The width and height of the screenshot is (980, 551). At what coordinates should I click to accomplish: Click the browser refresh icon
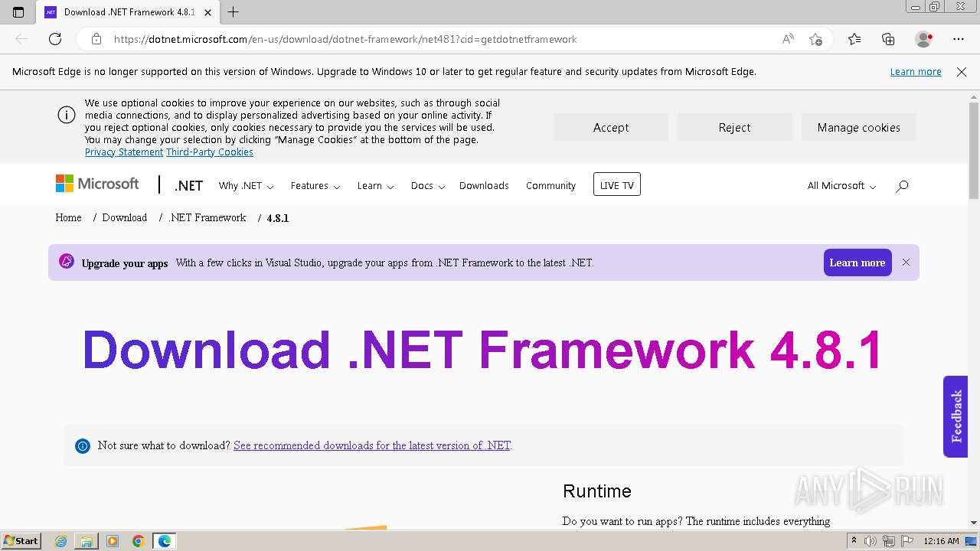tap(55, 39)
